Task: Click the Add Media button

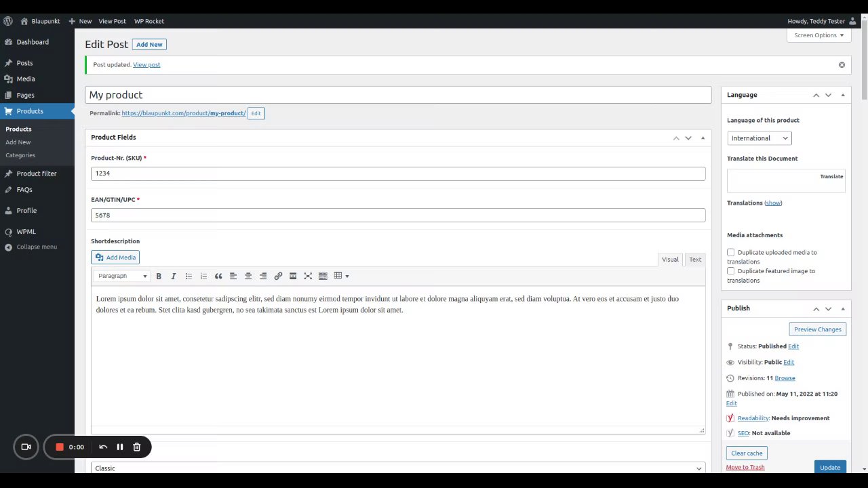Action: [115, 258]
